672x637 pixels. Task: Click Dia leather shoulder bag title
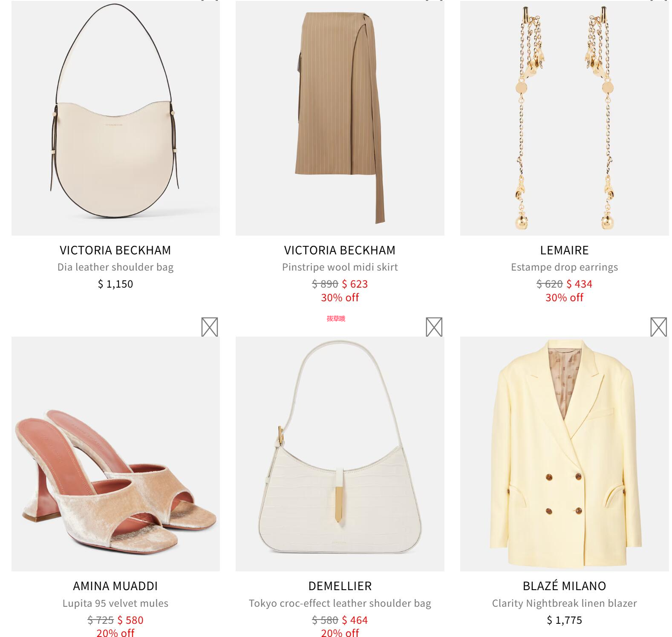click(x=115, y=267)
